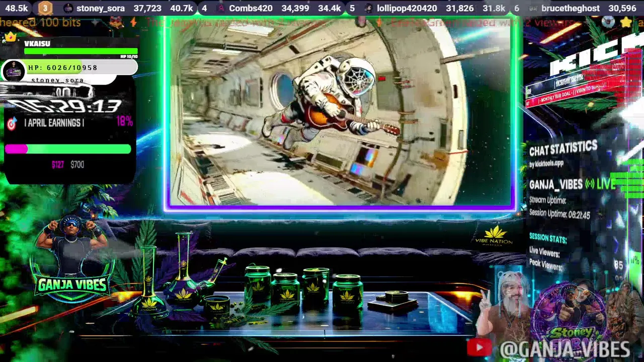Viewport: 644px width, 362px height.
Task: Click the bearded man in a bear hat
Action: coord(507,307)
